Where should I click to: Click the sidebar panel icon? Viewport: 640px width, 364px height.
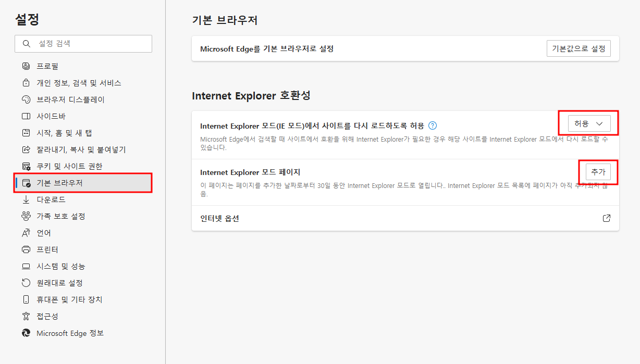(26, 116)
